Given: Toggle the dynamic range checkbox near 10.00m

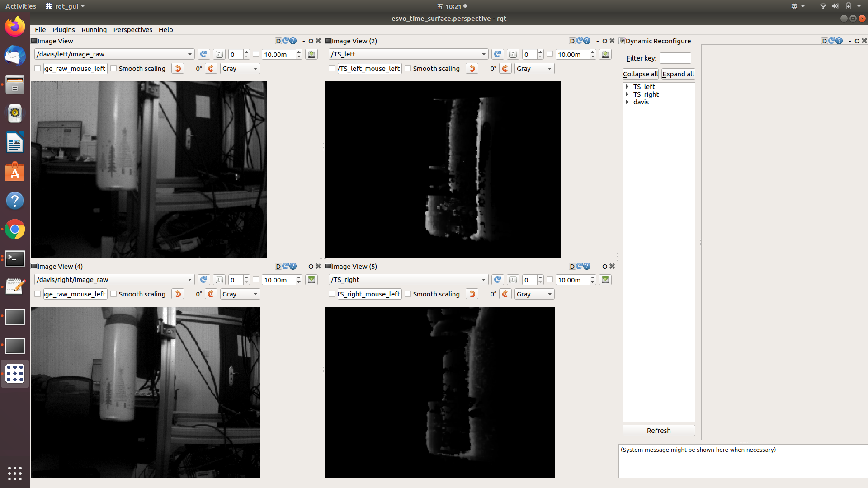Looking at the screenshot, I should pyautogui.click(x=255, y=54).
